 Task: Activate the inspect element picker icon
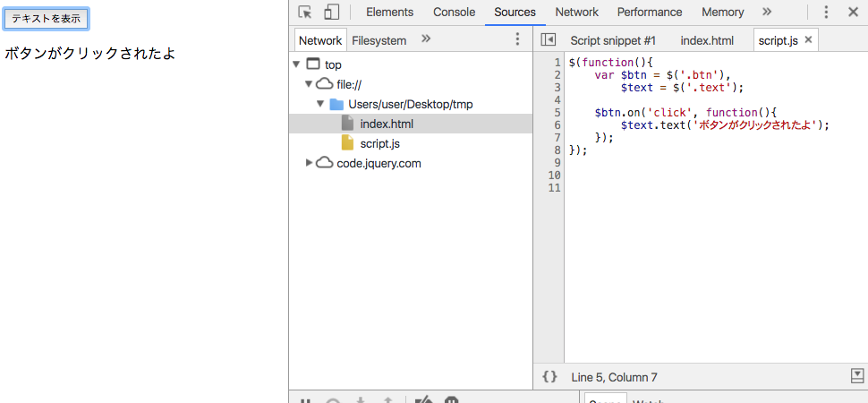[x=305, y=13]
